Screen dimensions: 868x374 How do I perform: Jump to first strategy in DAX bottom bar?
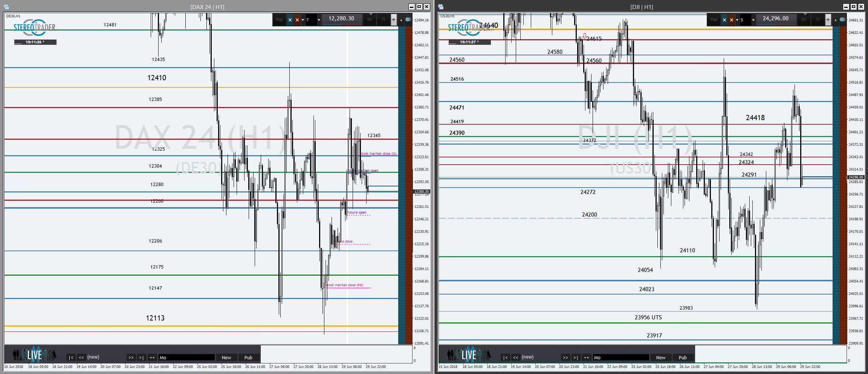coord(71,357)
